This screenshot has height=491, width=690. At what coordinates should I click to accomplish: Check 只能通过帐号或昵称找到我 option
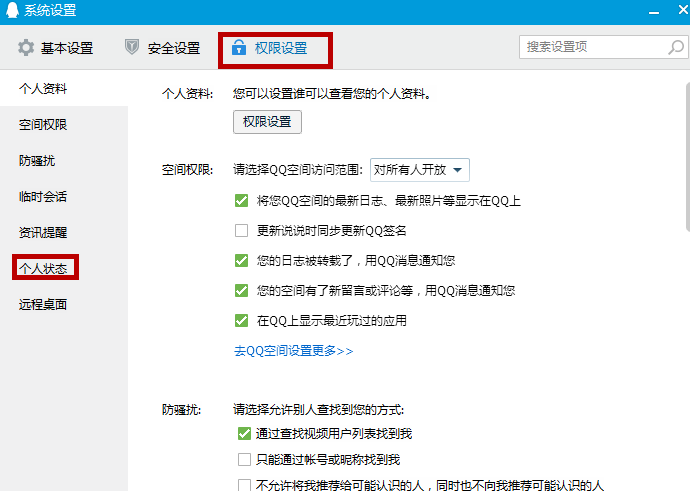(x=244, y=459)
